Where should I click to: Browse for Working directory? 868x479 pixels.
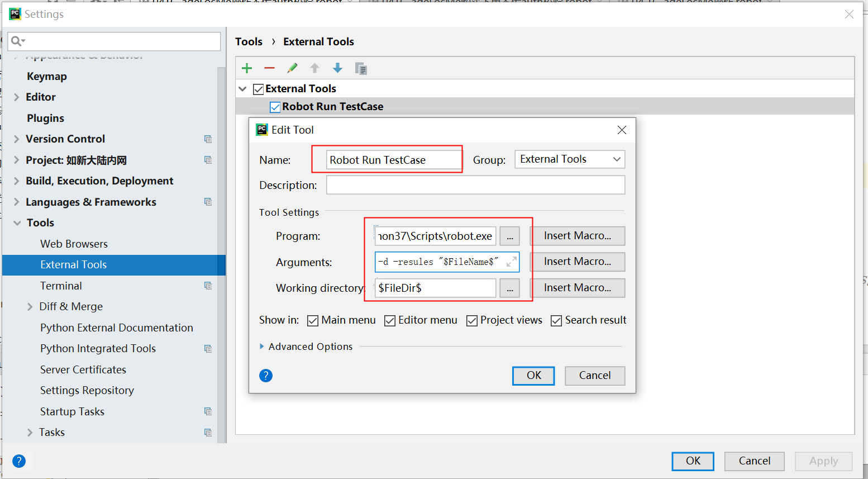(509, 288)
